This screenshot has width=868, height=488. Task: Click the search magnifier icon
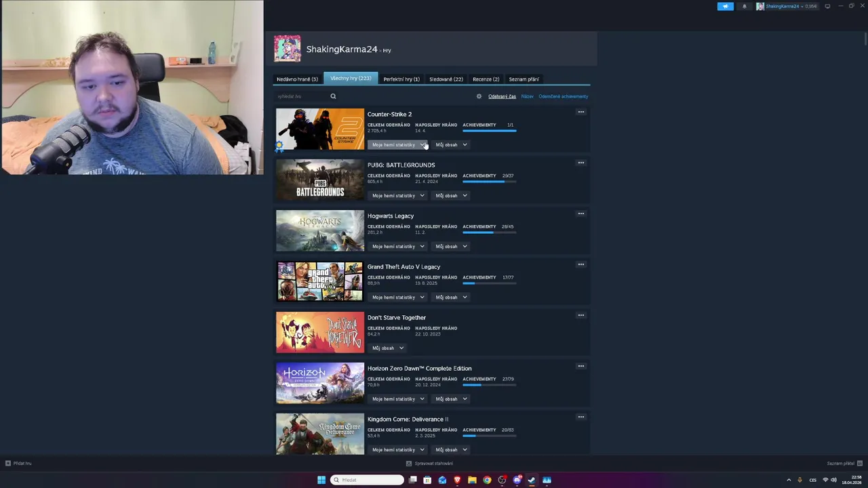pos(333,96)
